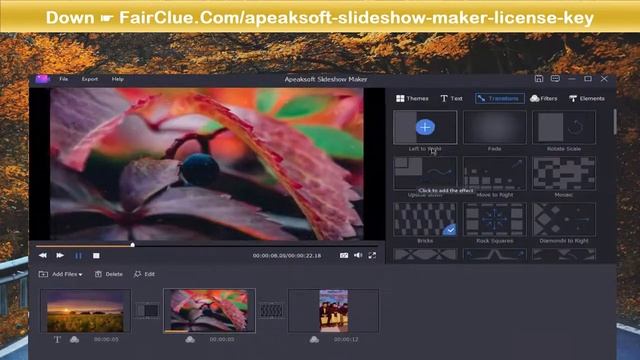Open the File menu
Image resolution: width=640 pixels, height=360 pixels.
click(64, 79)
